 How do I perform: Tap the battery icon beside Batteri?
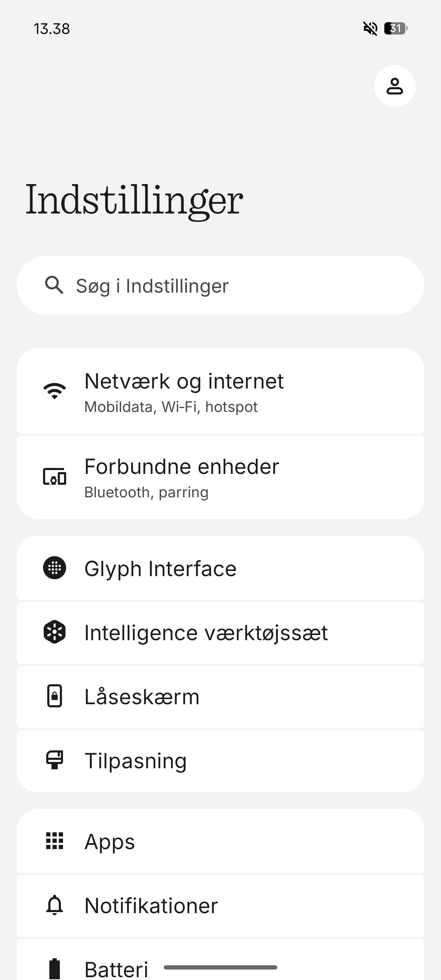coord(54,967)
